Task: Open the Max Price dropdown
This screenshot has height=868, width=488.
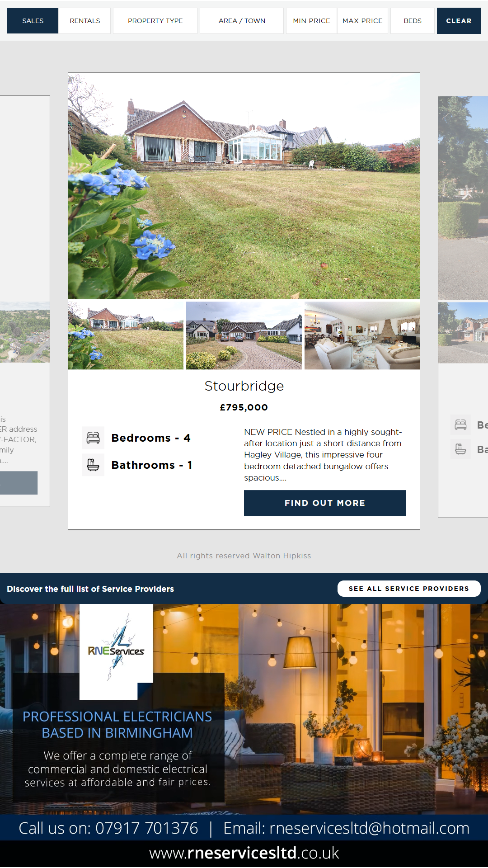Action: (x=362, y=21)
